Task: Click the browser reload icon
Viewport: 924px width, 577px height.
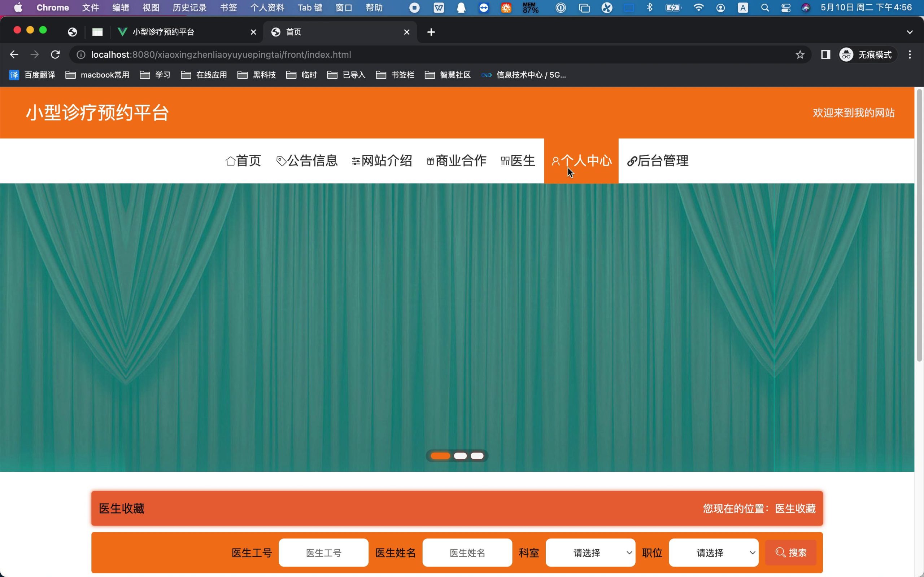Action: click(x=55, y=54)
